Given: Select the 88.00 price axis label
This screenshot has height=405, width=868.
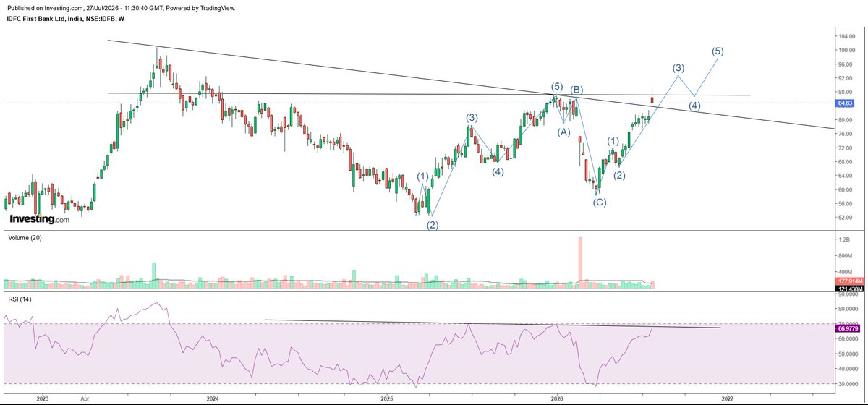Looking at the screenshot, I should [x=845, y=92].
